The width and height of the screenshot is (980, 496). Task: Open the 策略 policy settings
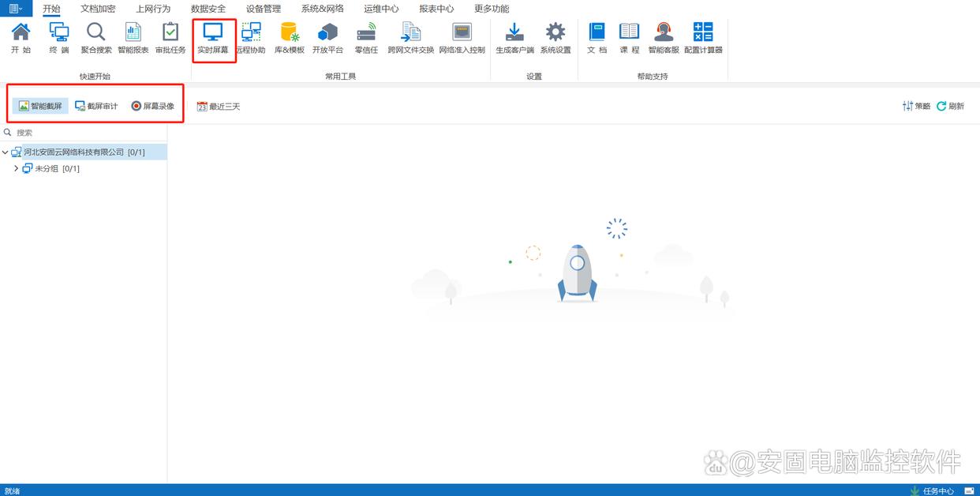pos(917,106)
